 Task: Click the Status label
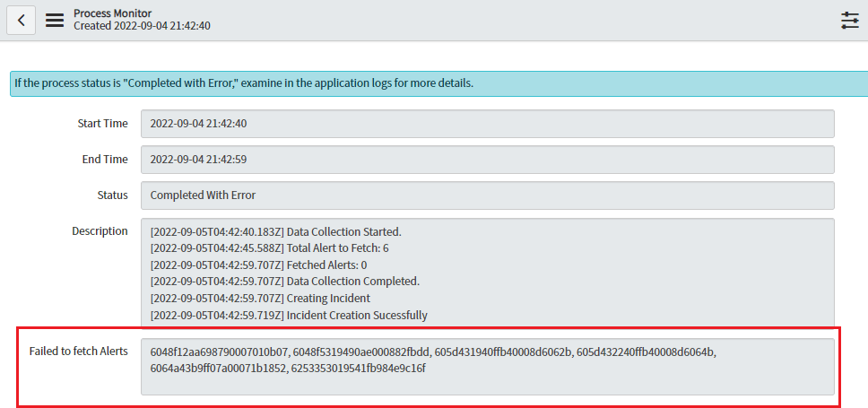coord(112,195)
